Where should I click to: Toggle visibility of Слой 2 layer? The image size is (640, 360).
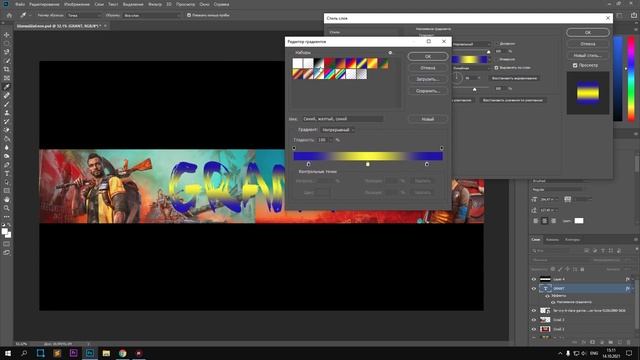[534, 329]
